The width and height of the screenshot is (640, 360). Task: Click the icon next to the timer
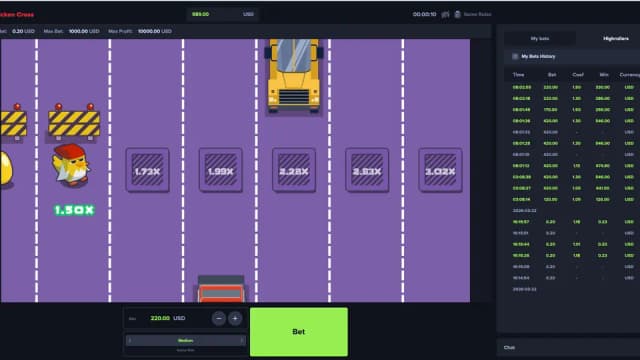click(x=445, y=14)
